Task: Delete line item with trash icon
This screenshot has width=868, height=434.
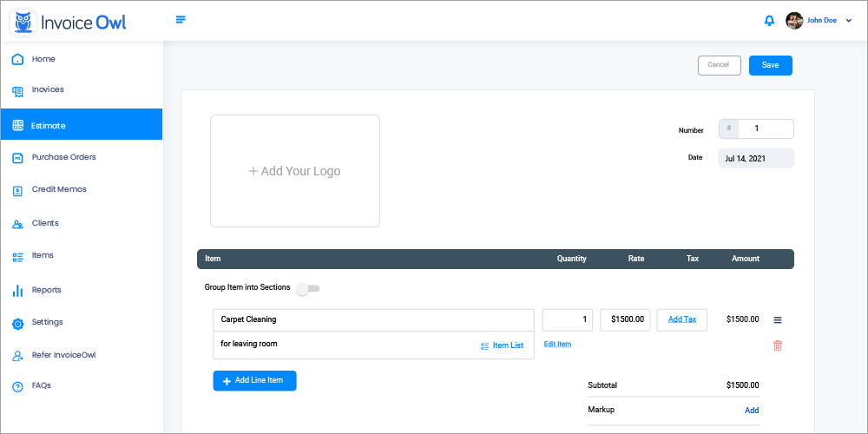Action: point(777,345)
